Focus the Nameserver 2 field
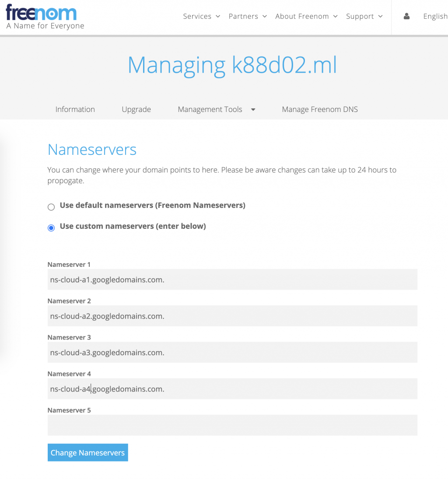 (232, 316)
